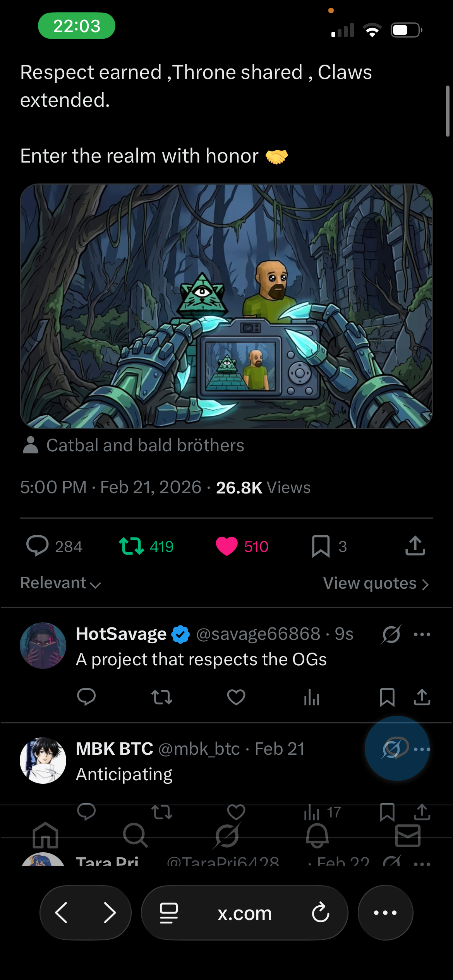Open the browser more options menu
Image resolution: width=453 pixels, height=980 pixels.
[x=385, y=913]
